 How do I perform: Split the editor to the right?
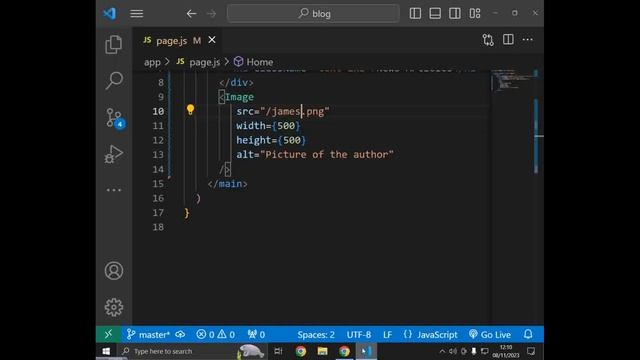pos(508,40)
